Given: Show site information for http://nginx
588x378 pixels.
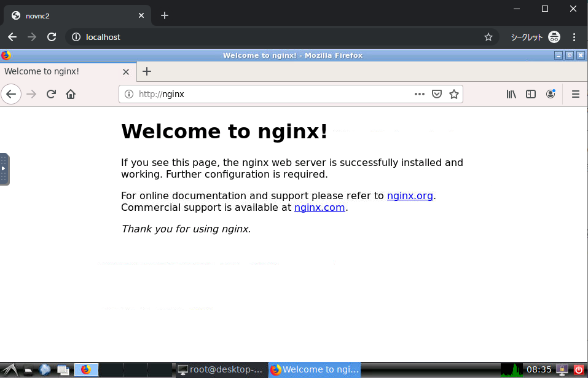Looking at the screenshot, I should coord(128,94).
